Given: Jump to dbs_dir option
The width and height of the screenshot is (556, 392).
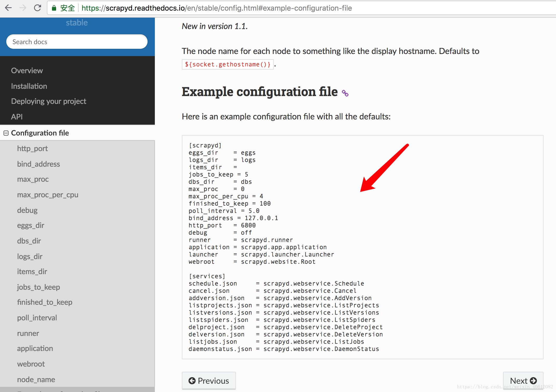Looking at the screenshot, I should tap(29, 241).
